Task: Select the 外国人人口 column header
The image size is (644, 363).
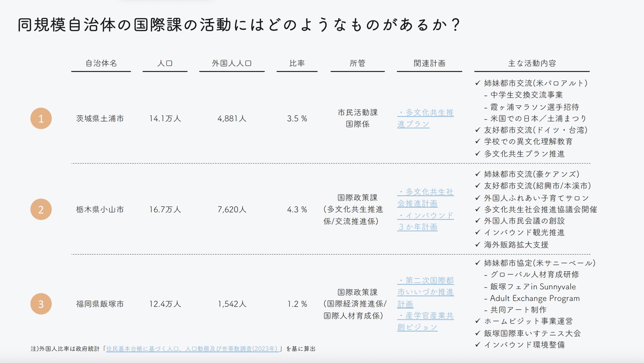Action: pos(232,63)
